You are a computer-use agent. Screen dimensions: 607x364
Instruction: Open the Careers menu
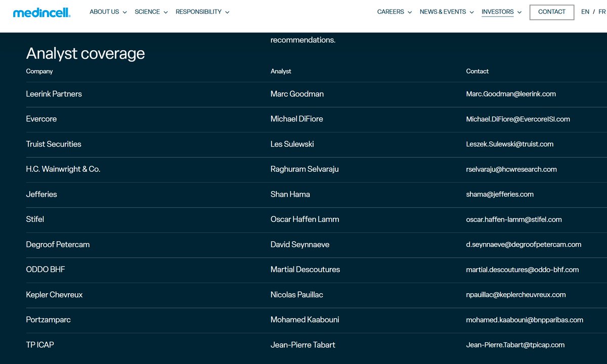tap(391, 12)
